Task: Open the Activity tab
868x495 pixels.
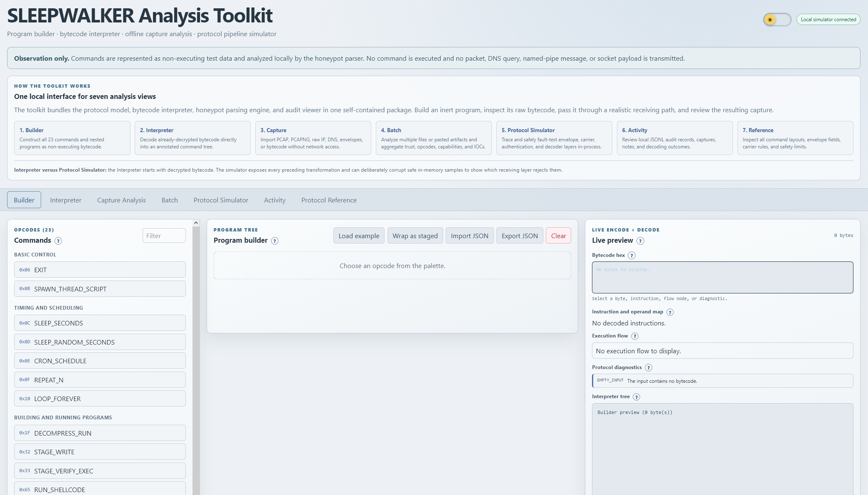Action: (x=275, y=200)
